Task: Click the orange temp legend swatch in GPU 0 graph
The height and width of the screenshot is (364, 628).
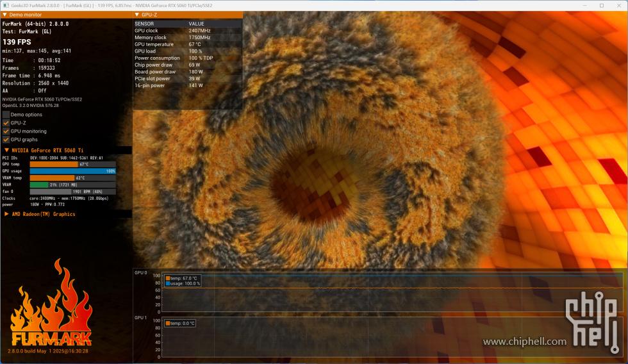Action: pos(168,278)
